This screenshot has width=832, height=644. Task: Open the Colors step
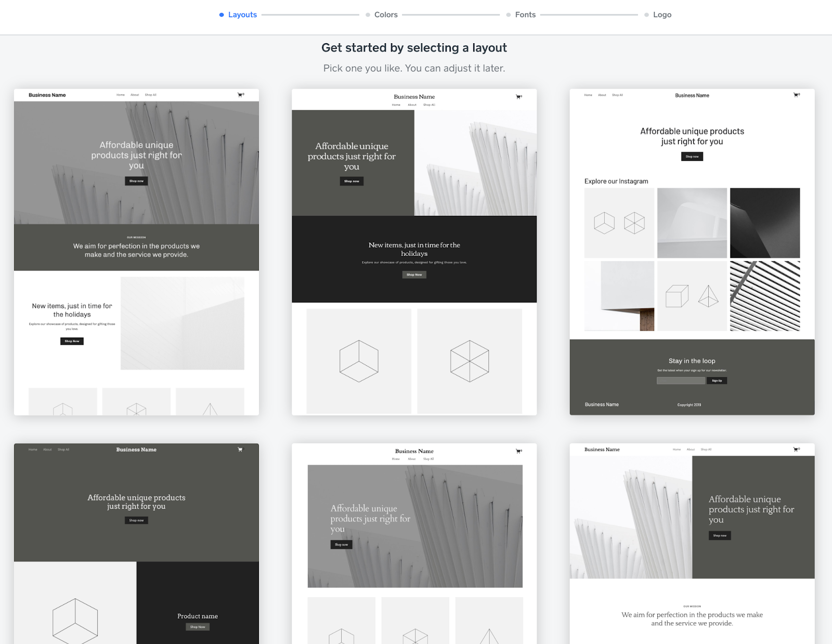pos(386,15)
